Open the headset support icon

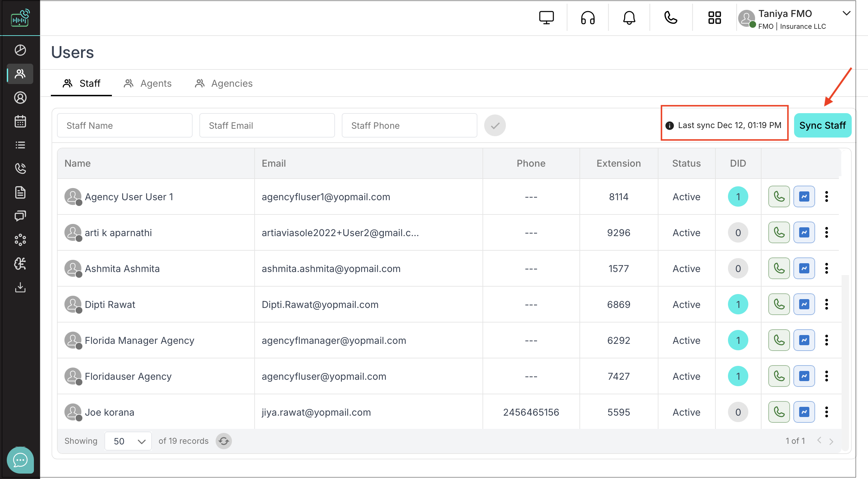(588, 18)
